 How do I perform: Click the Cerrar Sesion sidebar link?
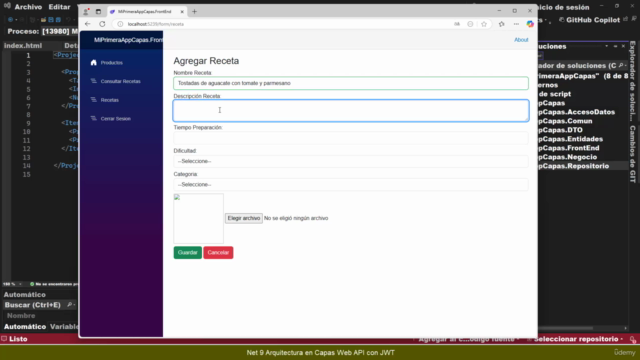coord(116,119)
